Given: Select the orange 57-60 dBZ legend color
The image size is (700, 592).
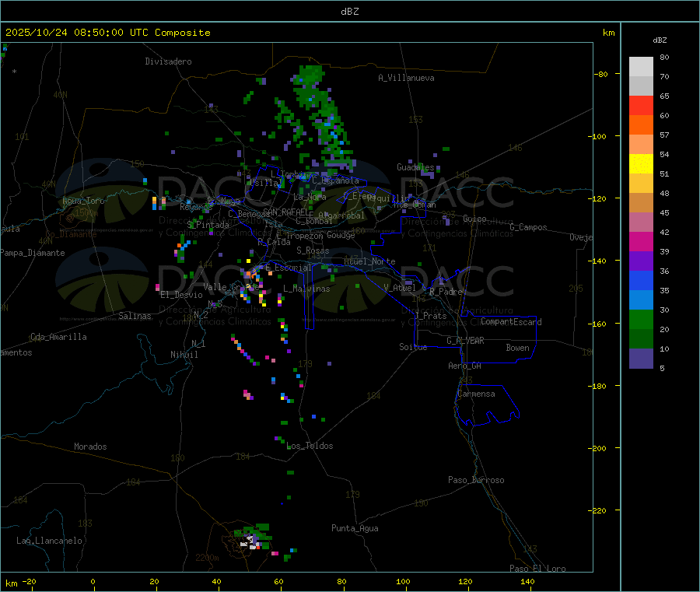Looking at the screenshot, I should [x=641, y=125].
